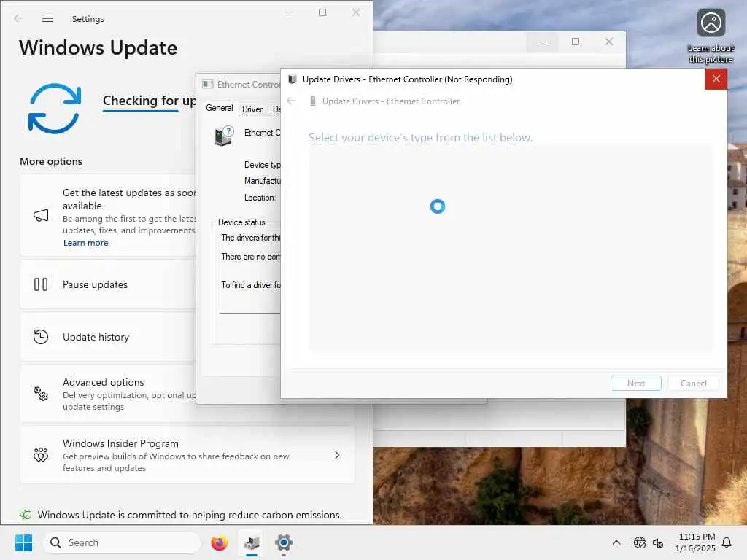Click the Ethernet Controller device icon

click(223, 136)
